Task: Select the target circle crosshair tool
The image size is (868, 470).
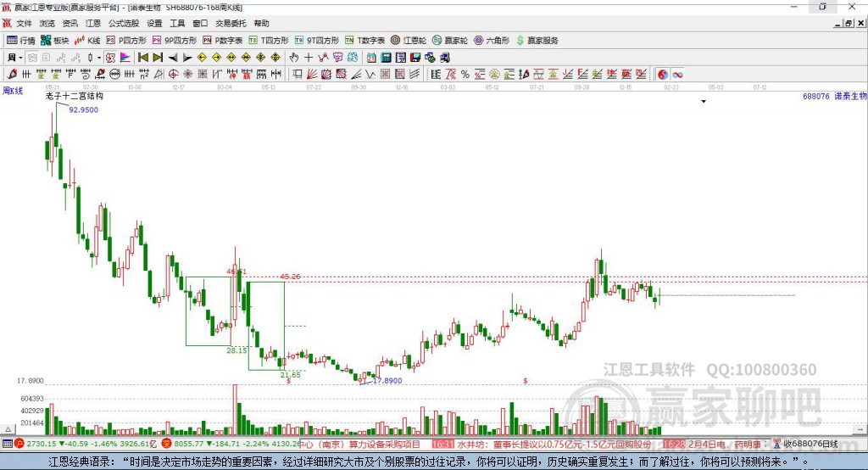Action: tap(173, 75)
